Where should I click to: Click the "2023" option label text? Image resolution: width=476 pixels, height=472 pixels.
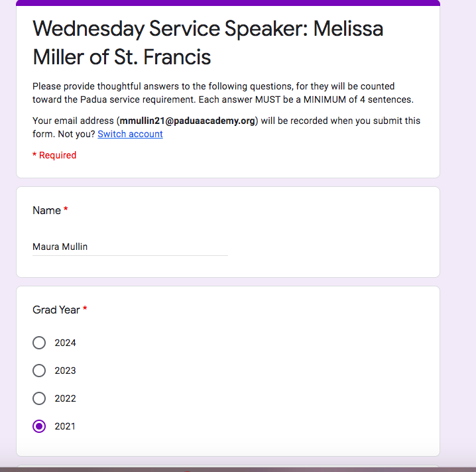click(65, 371)
